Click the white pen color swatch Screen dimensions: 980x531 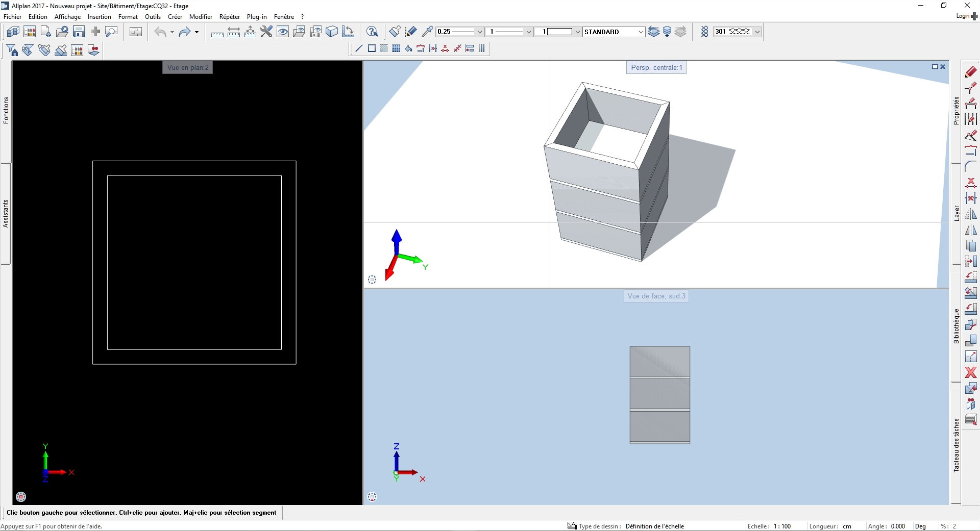pyautogui.click(x=559, y=32)
